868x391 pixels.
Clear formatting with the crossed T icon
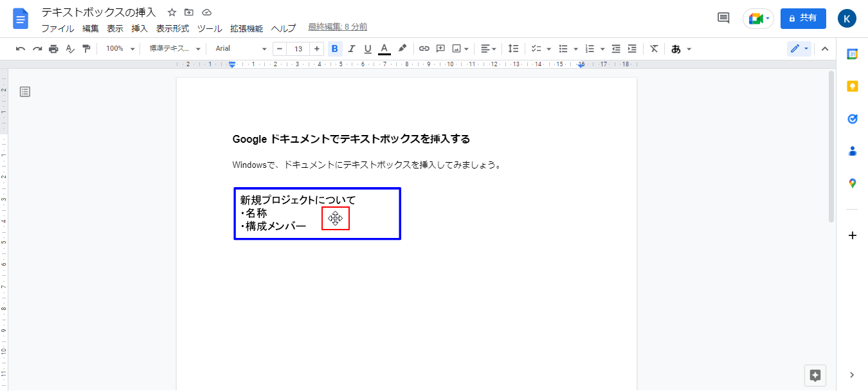click(x=654, y=49)
